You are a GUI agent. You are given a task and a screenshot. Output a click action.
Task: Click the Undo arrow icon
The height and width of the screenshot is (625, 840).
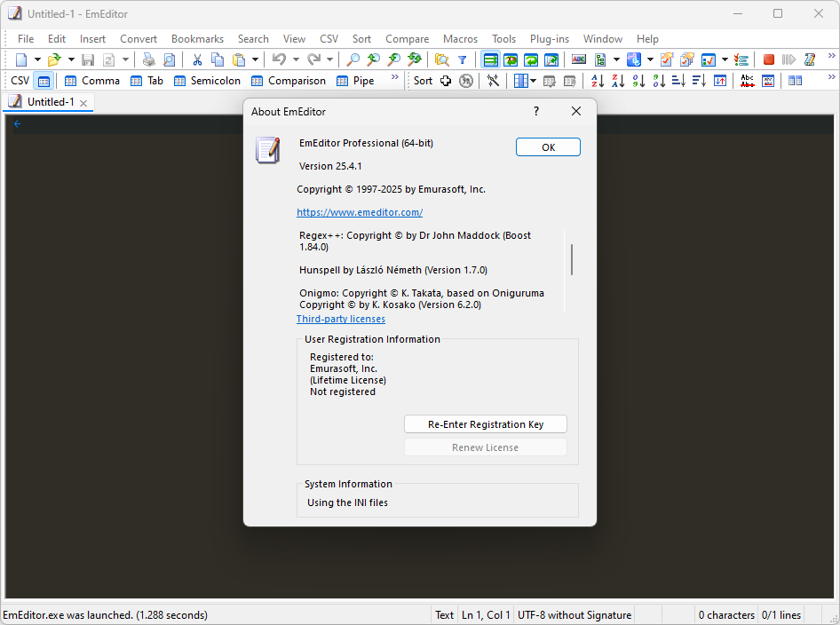279,59
